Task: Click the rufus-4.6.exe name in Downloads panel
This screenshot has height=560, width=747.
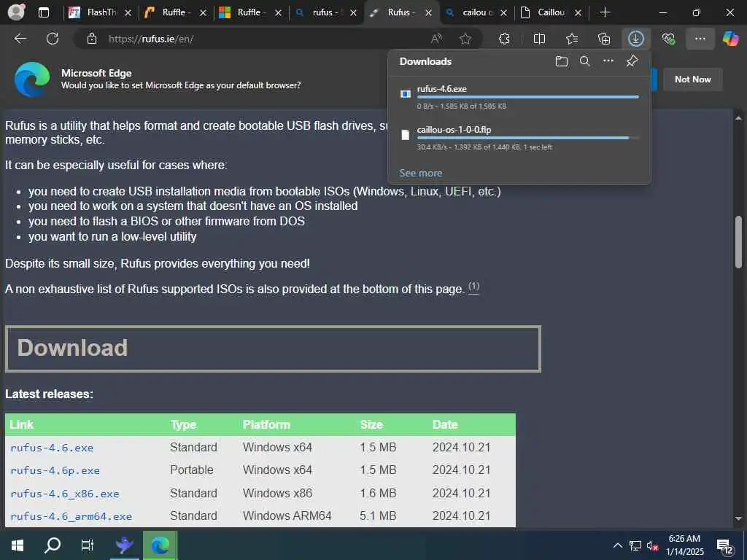Action: coord(441,88)
